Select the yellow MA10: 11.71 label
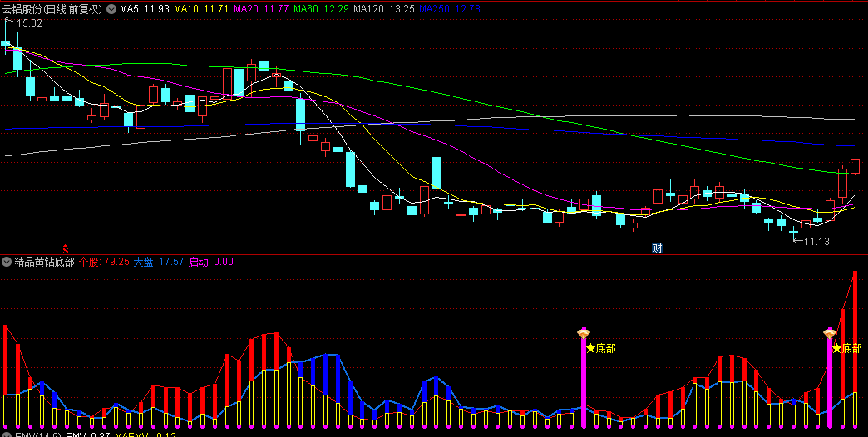Screen dimensions: 868x437 click(x=201, y=9)
